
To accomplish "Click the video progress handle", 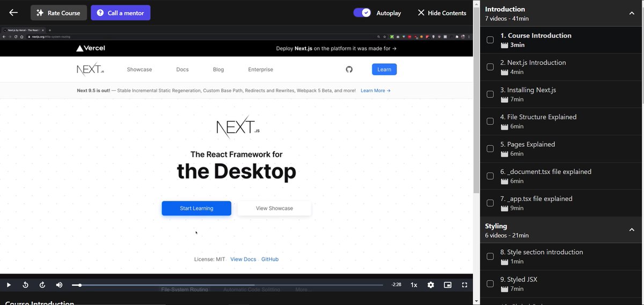I will pyautogui.click(x=80, y=285).
